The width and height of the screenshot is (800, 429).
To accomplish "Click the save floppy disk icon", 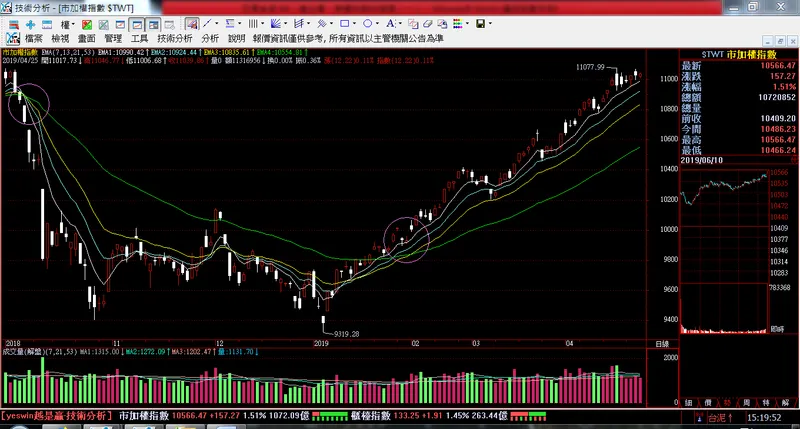I will (481, 23).
